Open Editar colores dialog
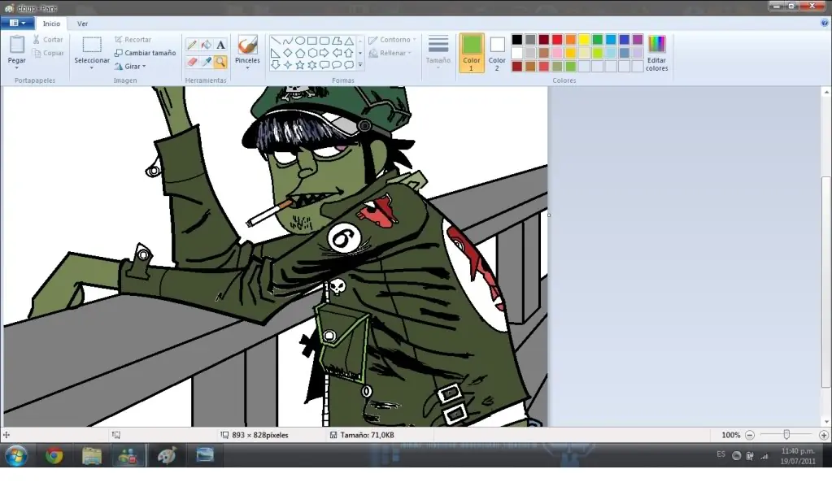Image resolution: width=832 pixels, height=504 pixels. [656, 53]
